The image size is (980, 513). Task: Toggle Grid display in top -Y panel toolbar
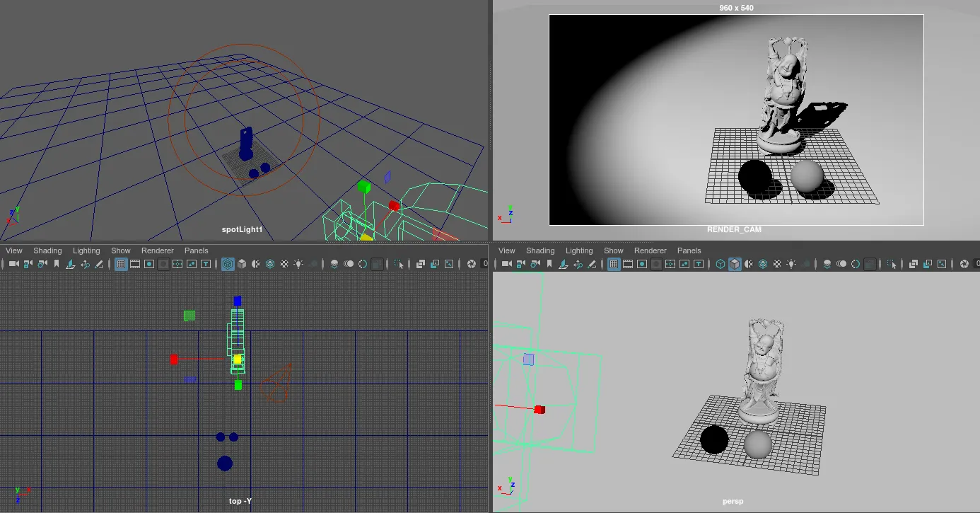pos(121,264)
